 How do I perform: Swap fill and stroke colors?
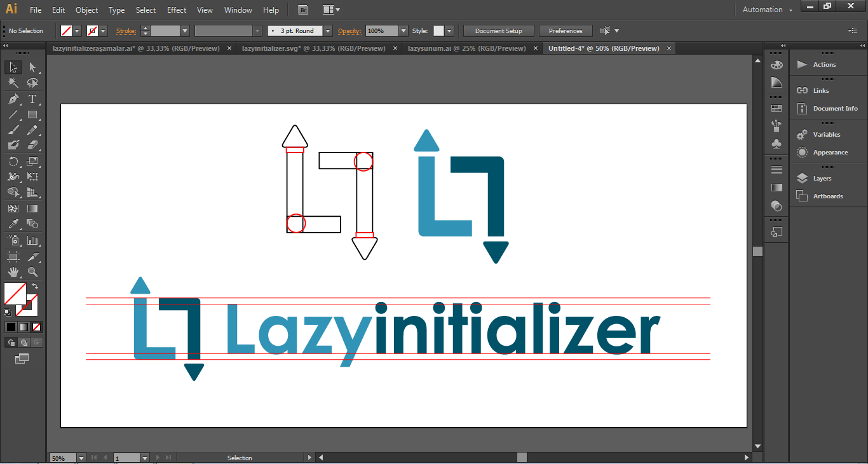point(35,287)
